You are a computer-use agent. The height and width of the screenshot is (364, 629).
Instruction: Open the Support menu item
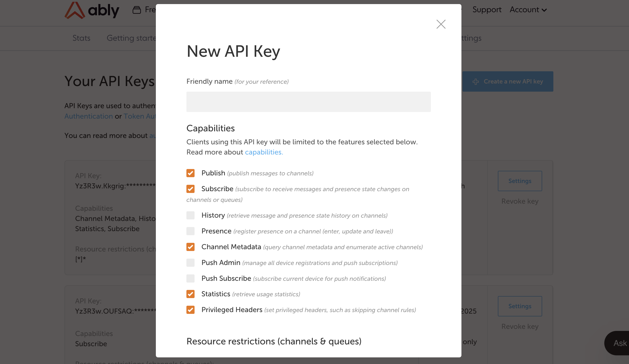487,10
